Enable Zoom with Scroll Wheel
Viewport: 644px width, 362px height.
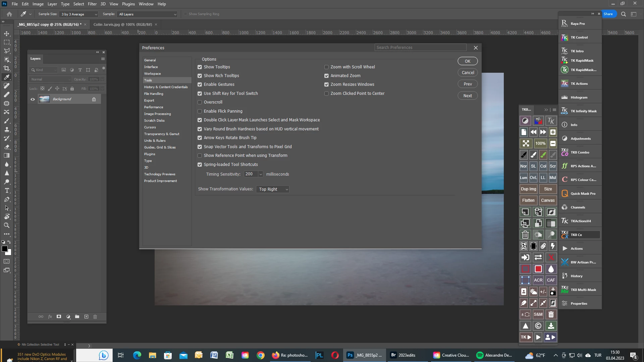[x=326, y=67]
